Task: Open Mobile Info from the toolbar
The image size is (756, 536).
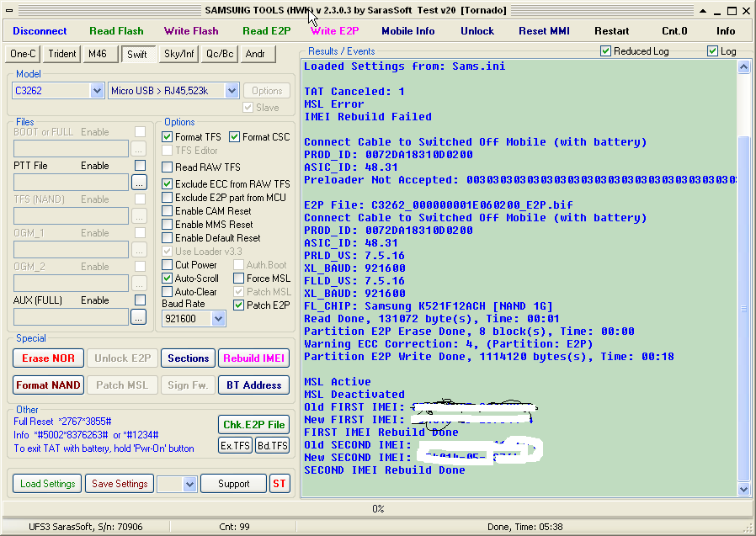Action: click(408, 31)
